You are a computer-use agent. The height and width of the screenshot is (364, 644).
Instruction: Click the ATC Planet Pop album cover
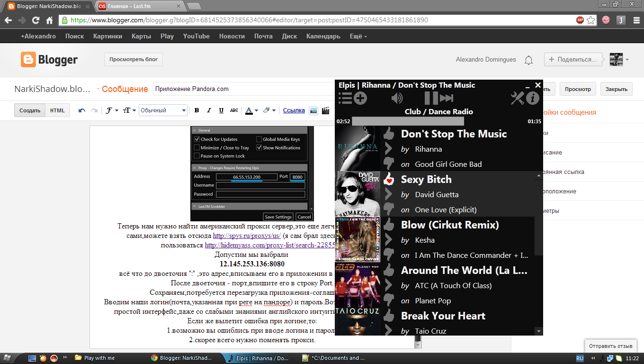tap(358, 285)
